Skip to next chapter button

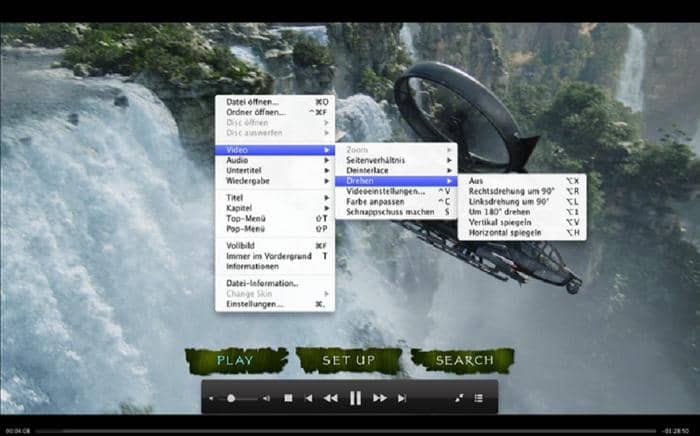(402, 398)
